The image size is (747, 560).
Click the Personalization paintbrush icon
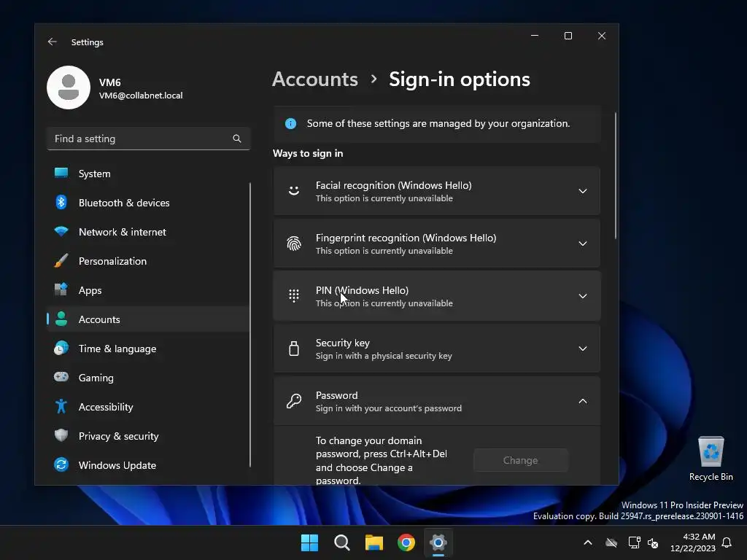[x=61, y=261]
